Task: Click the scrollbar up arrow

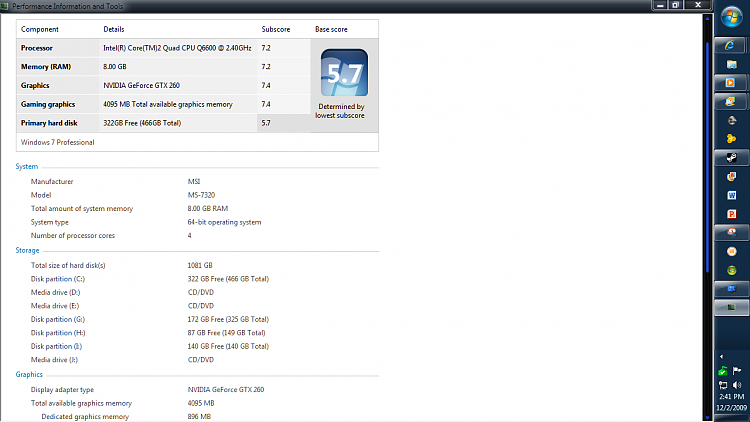Action: [x=707, y=18]
